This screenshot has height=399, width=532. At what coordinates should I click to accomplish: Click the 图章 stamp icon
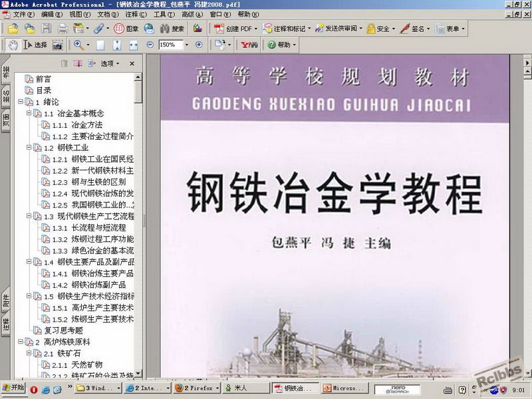click(126, 29)
